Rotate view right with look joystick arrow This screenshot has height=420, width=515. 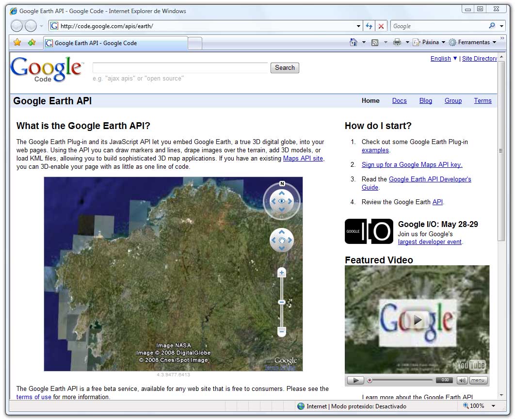tap(290, 201)
